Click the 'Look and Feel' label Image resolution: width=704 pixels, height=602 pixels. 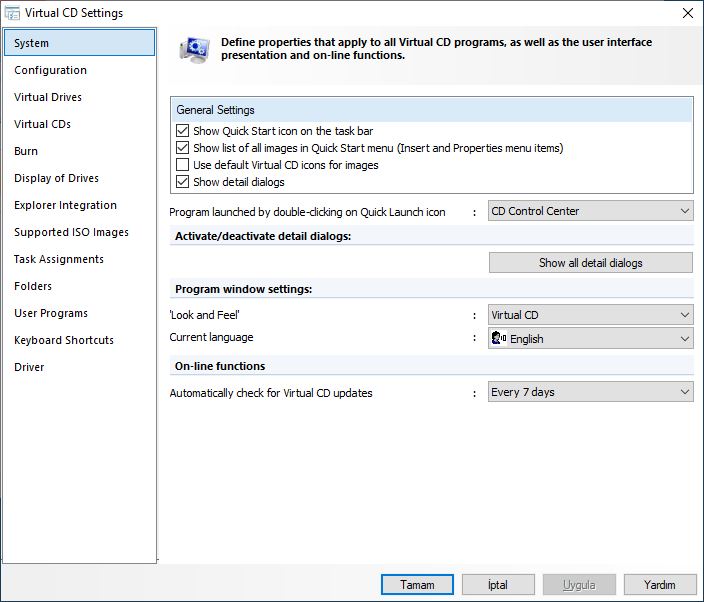click(x=204, y=315)
